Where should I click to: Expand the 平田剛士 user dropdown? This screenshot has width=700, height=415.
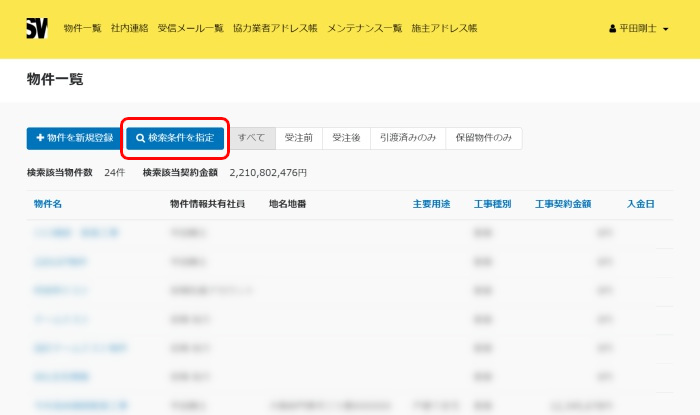click(x=639, y=29)
